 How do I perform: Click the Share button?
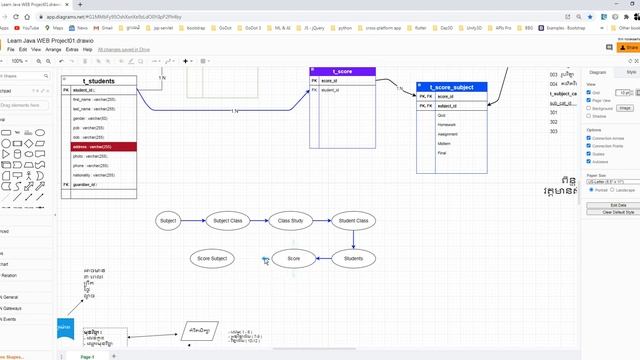point(628,48)
